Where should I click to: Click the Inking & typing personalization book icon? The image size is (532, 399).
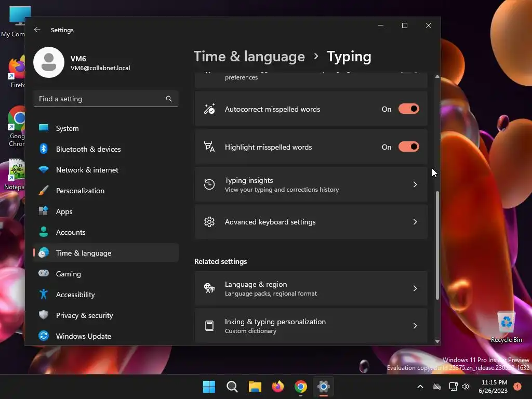coord(209,326)
